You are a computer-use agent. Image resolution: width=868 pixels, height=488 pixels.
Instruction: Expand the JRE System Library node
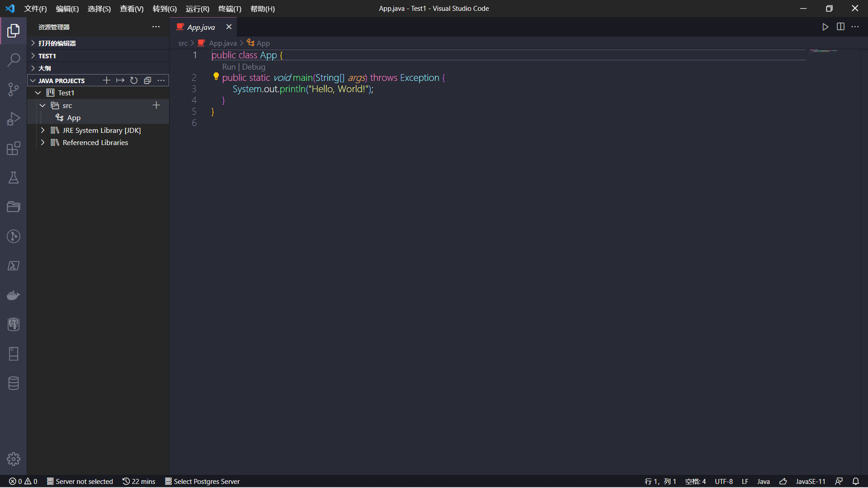click(42, 130)
